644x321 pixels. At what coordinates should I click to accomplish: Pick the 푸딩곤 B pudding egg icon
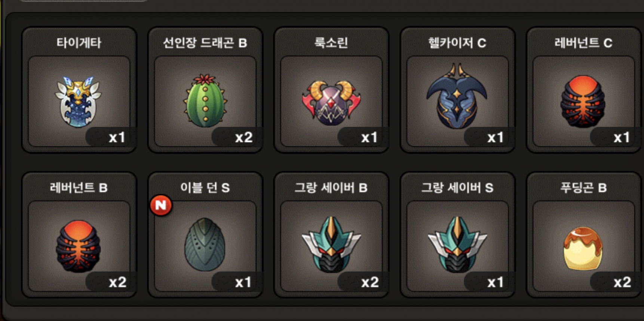tap(583, 248)
